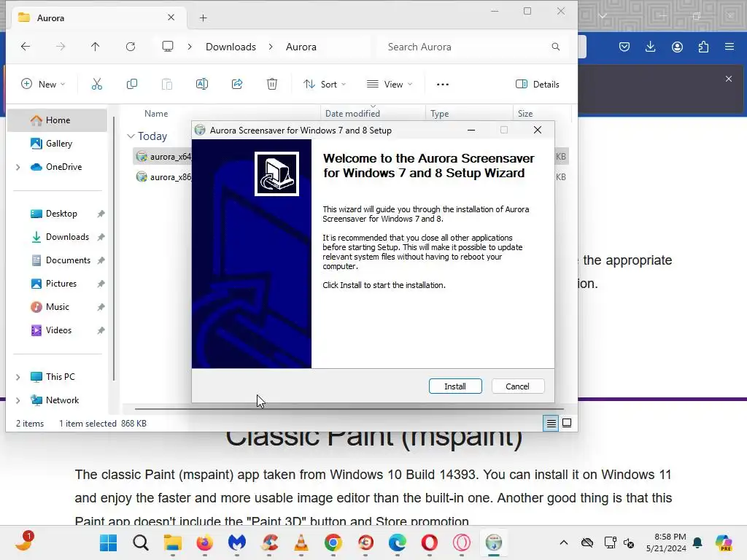Open the View dropdown
This screenshot has height=560, width=747.
pos(390,85)
